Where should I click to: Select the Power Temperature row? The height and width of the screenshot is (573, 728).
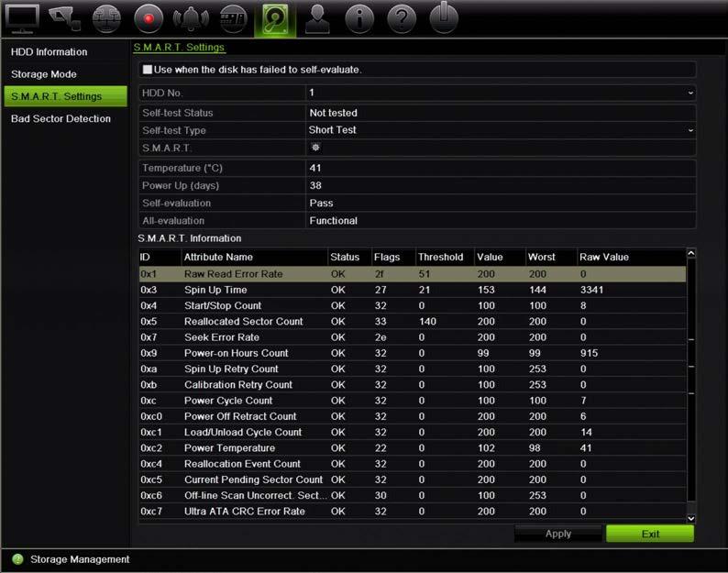[413, 448]
